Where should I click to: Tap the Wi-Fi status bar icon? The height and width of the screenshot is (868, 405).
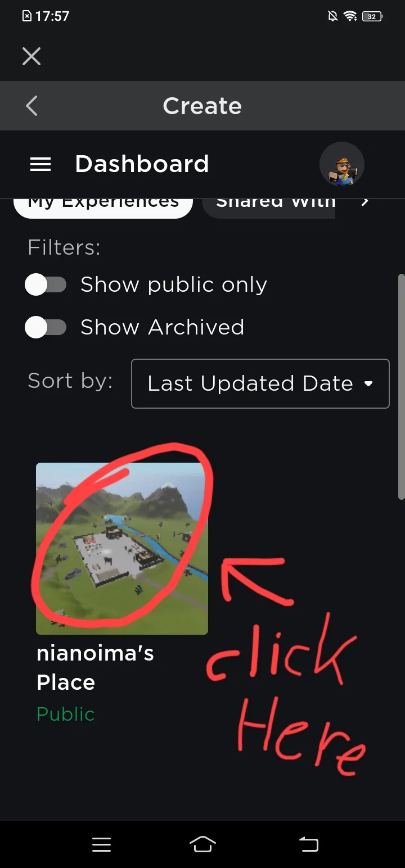click(x=351, y=16)
